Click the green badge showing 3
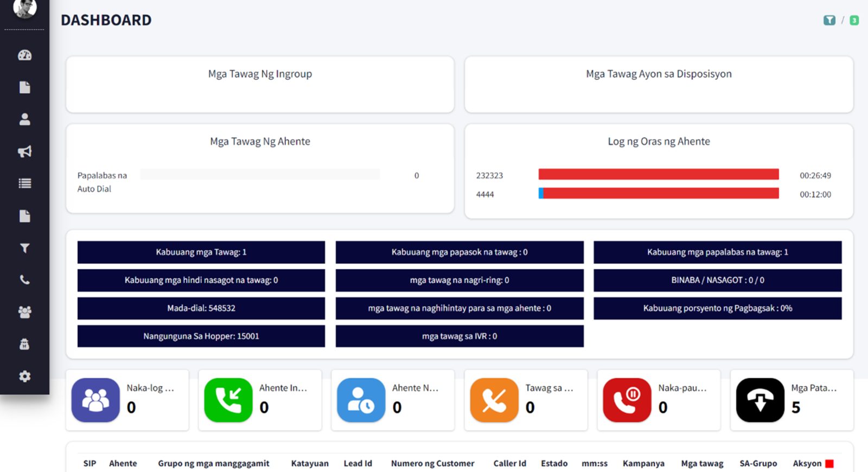This screenshot has height=472, width=868. click(x=854, y=20)
